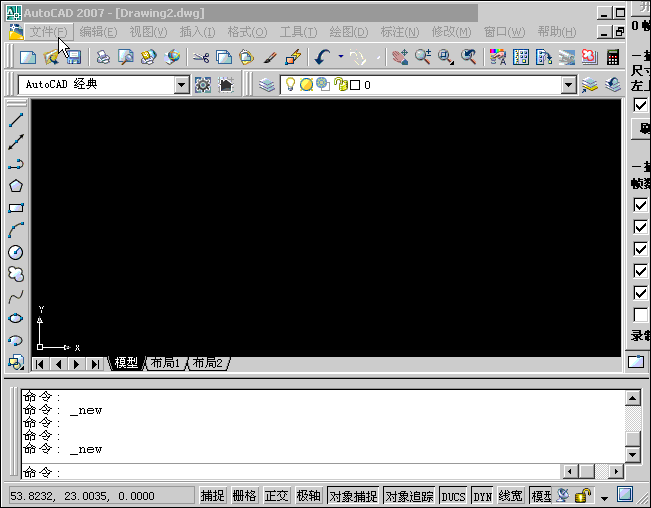The image size is (651, 508).
Task: Click the 对象追踪 status button
Action: [x=409, y=495]
